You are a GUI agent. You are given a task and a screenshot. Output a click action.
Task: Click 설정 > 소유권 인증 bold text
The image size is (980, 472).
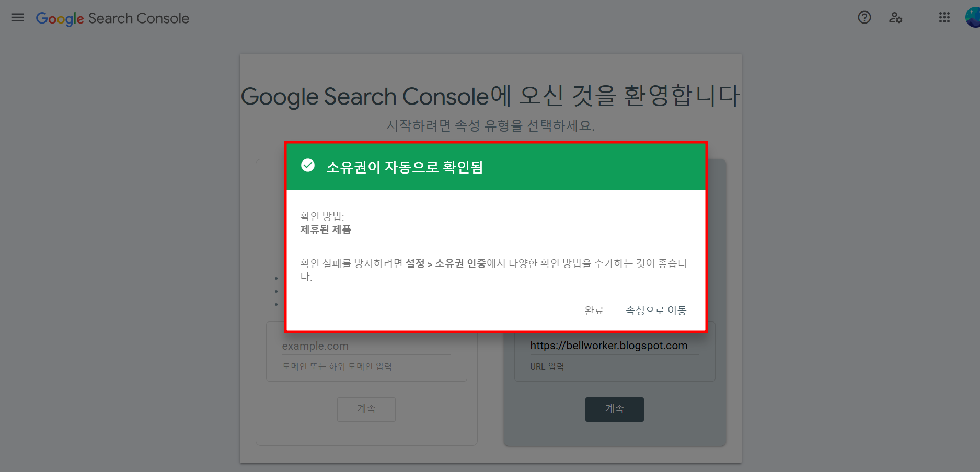pos(446,263)
